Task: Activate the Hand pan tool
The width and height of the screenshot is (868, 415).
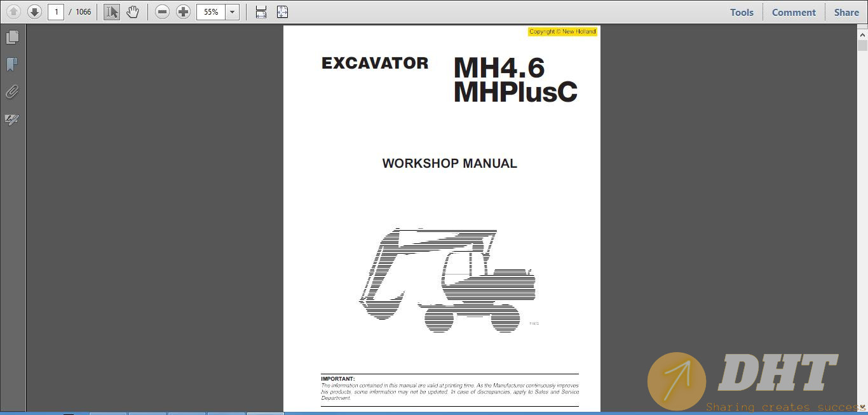Action: (132, 11)
